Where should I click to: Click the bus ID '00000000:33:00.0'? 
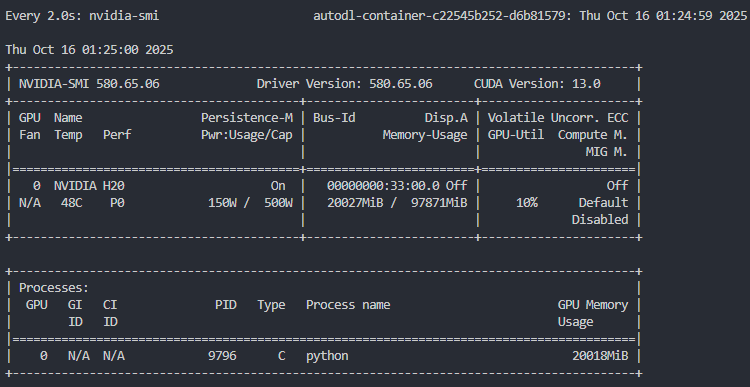pyautogui.click(x=383, y=186)
